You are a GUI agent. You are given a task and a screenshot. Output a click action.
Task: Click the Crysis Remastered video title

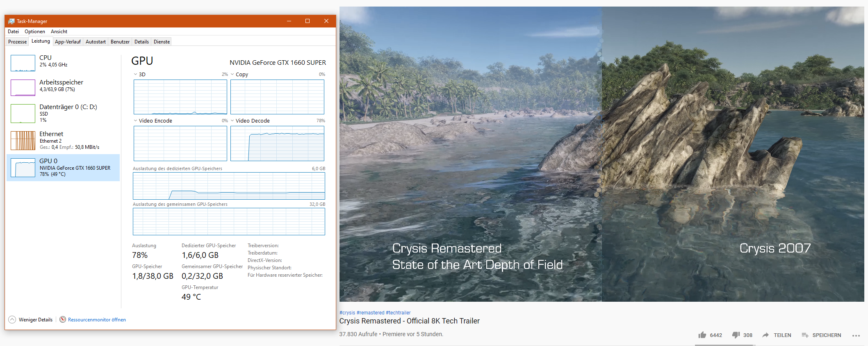coord(410,321)
